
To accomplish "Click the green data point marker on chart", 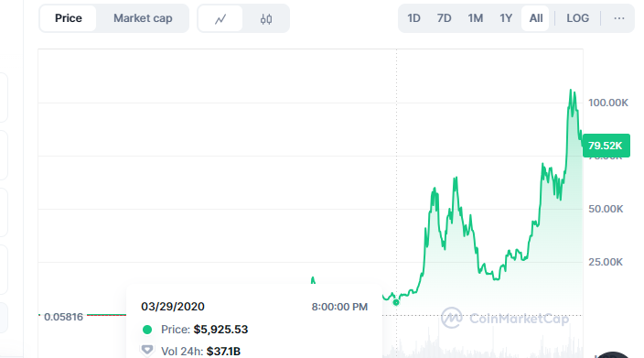I will [x=396, y=302].
